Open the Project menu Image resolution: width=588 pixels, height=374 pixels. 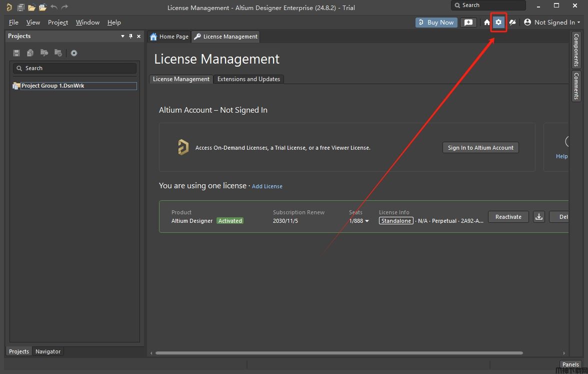click(58, 23)
